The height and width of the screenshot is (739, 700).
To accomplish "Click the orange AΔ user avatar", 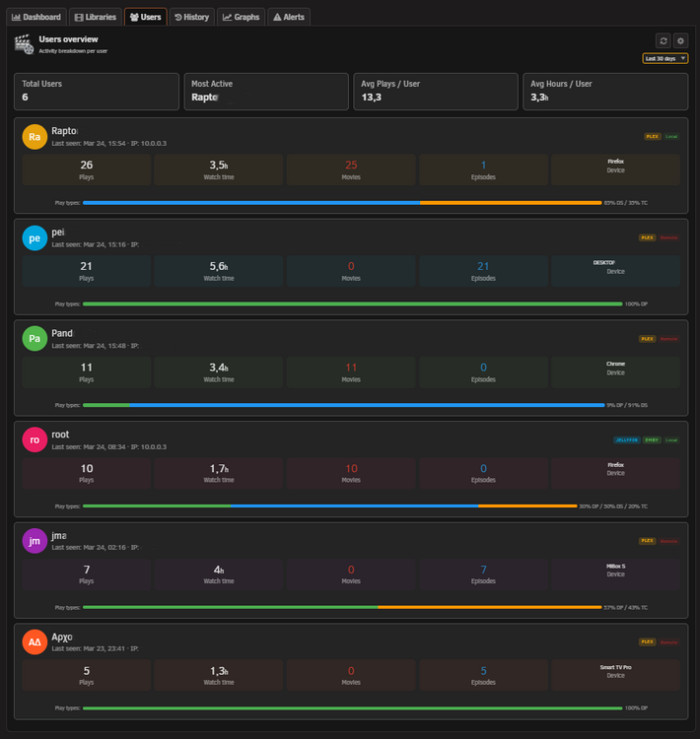I will (x=35, y=641).
